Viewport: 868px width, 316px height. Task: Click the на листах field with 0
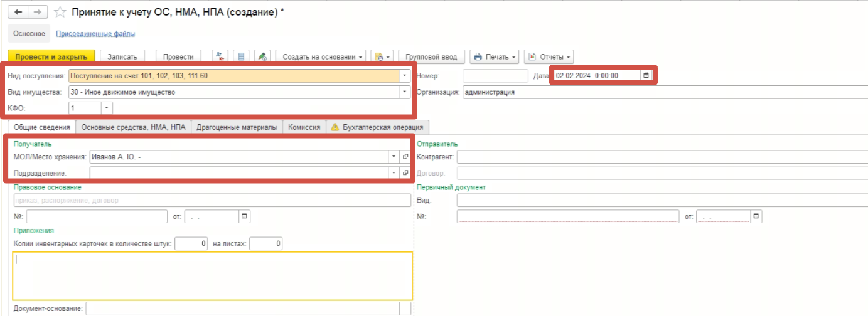coord(266,243)
